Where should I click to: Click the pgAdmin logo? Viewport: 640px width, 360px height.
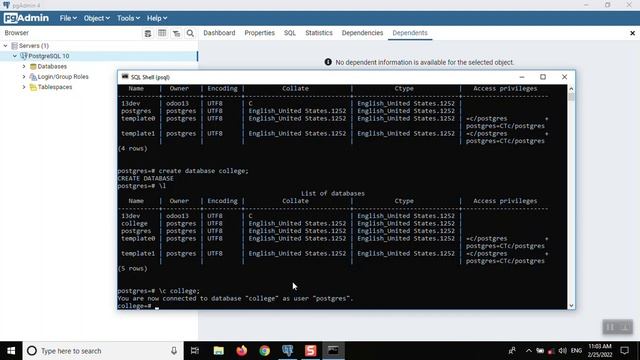[x=27, y=18]
